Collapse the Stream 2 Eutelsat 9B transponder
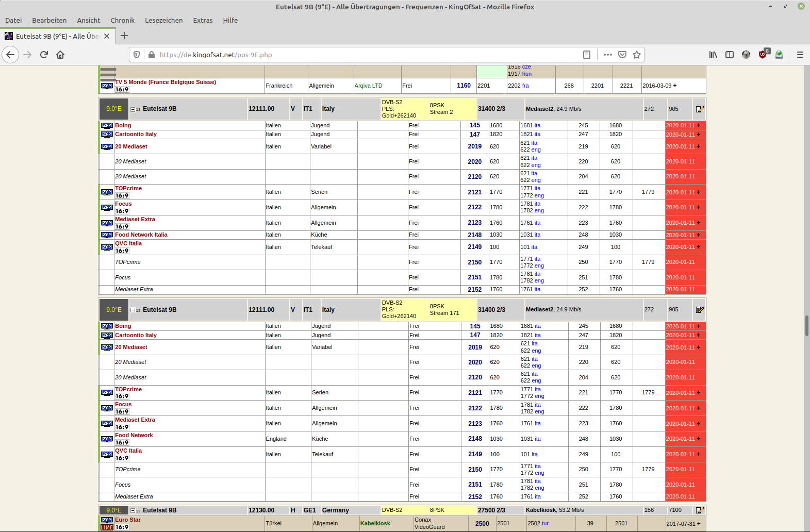Screen dimensions: 810x532 (133, 109)
